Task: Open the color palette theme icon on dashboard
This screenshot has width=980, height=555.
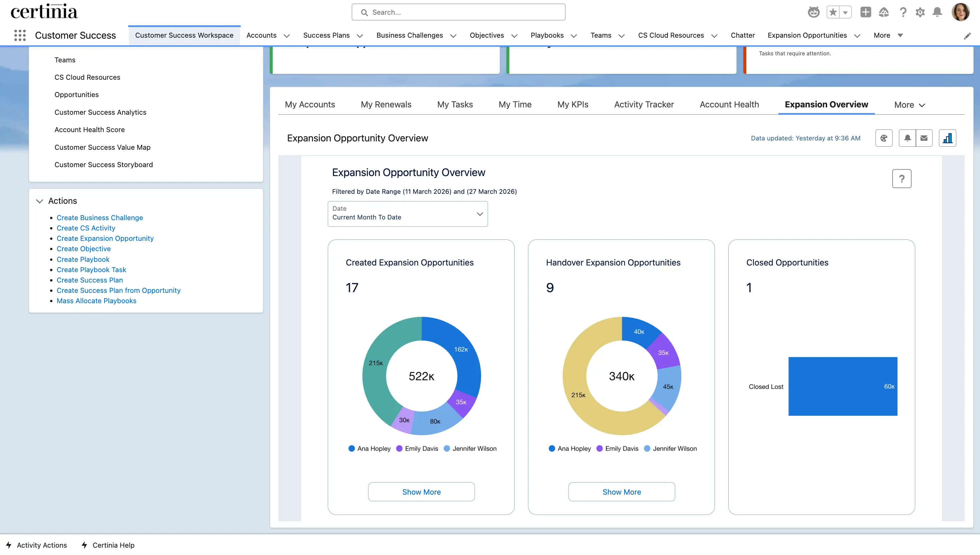Action: [884, 138]
